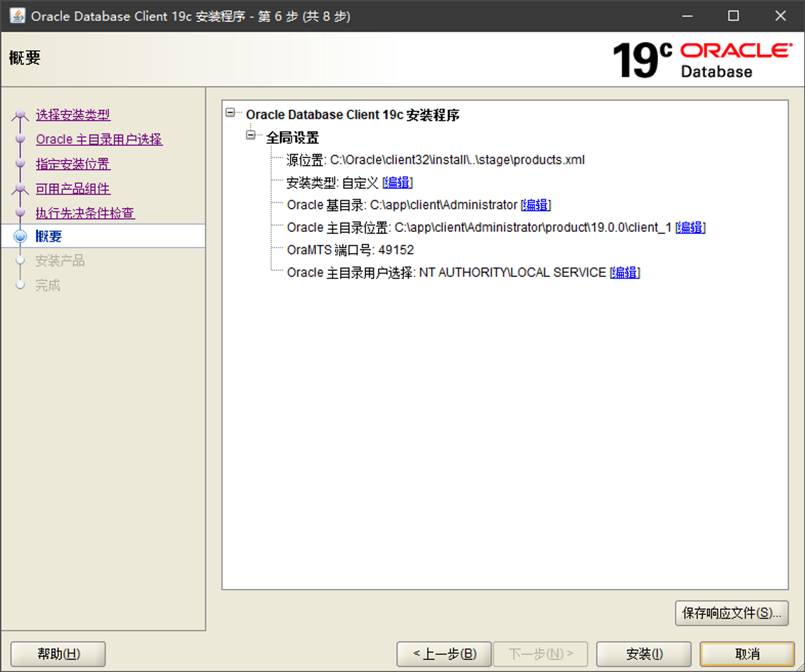Navigate to the 可用产品组件 step
Image resolution: width=805 pixels, height=672 pixels.
73,188
